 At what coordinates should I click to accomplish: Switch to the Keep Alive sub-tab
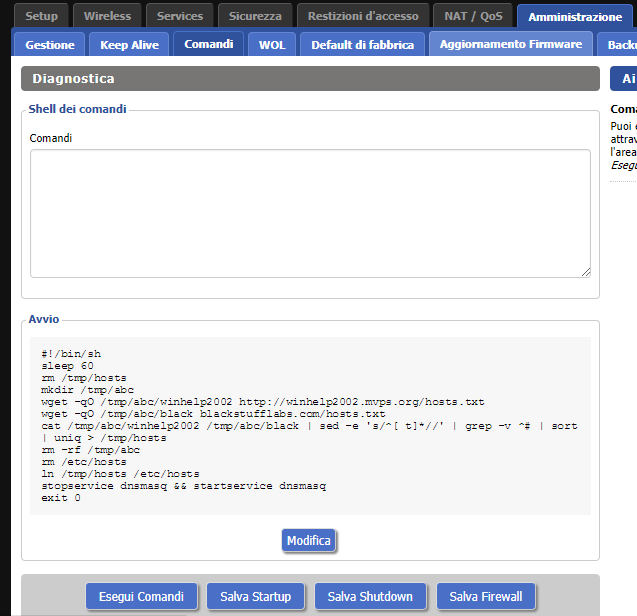point(129,44)
